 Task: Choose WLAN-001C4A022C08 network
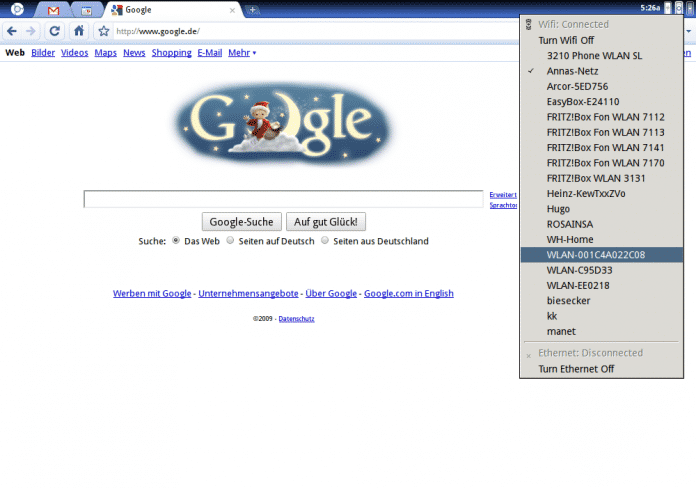pyautogui.click(x=595, y=255)
